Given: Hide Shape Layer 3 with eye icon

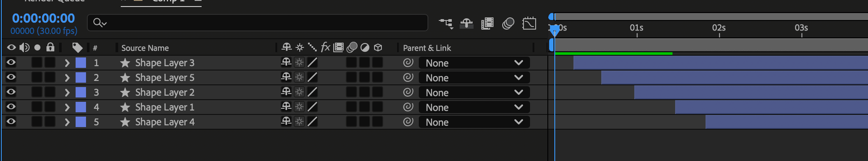Looking at the screenshot, I should (11, 63).
